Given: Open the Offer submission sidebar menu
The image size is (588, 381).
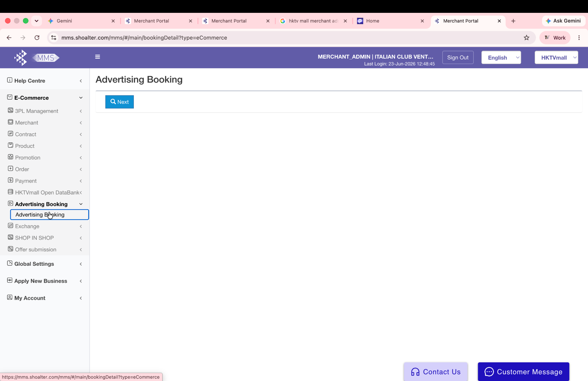Looking at the screenshot, I should point(45,250).
